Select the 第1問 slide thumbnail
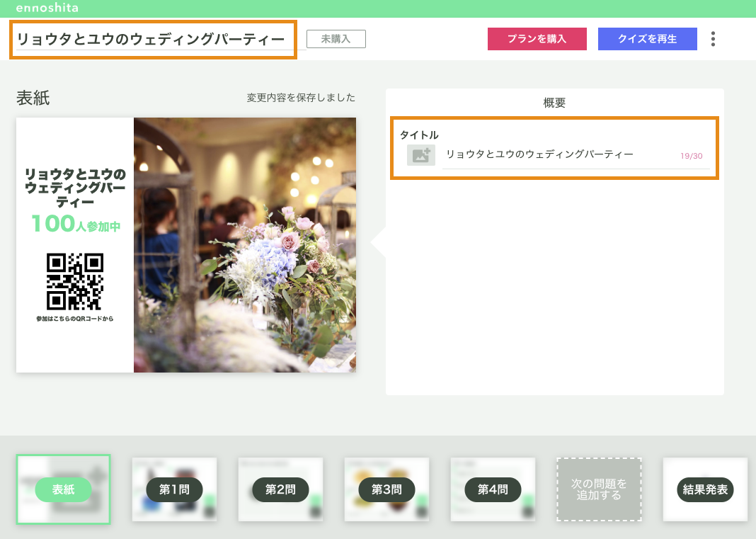The width and height of the screenshot is (756, 539). click(175, 489)
